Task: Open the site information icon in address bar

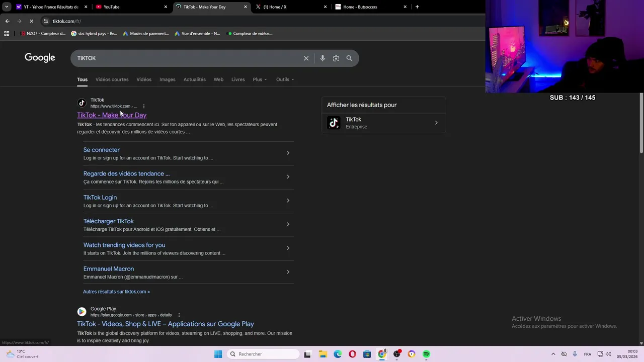Action: click(x=46, y=21)
